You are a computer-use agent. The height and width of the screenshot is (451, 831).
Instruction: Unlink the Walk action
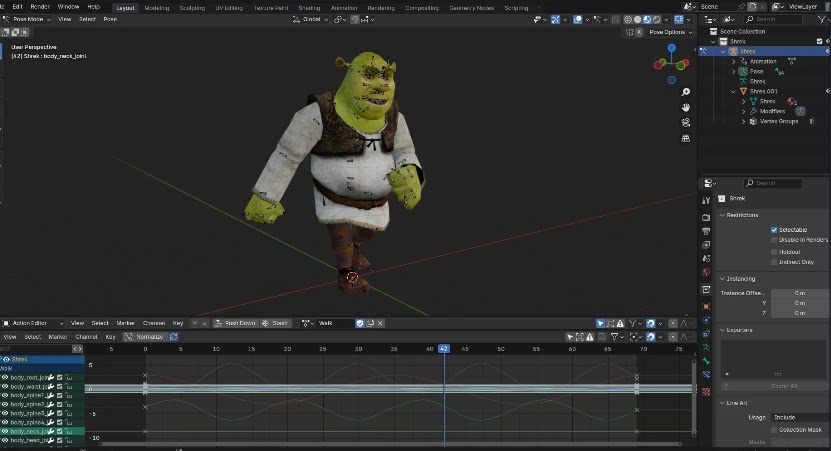pos(380,323)
